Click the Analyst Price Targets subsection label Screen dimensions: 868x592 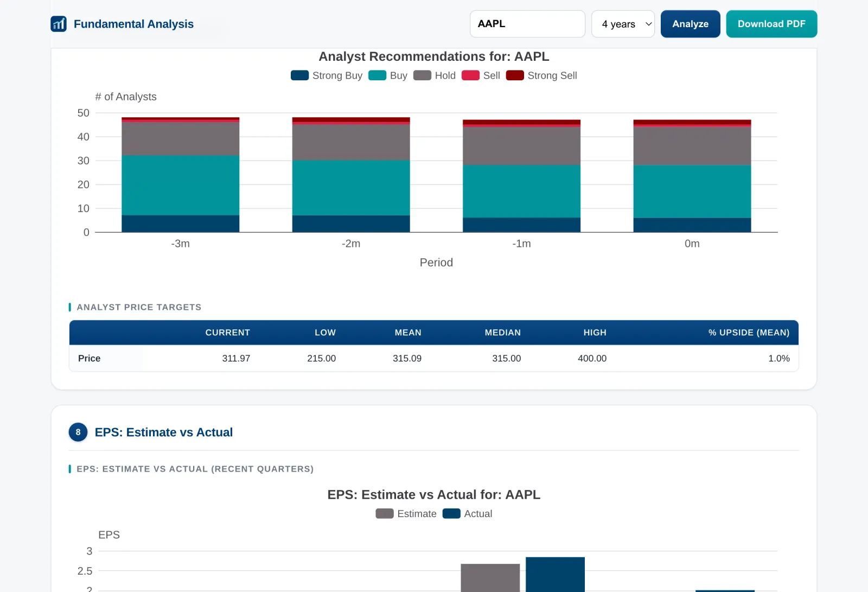(139, 307)
